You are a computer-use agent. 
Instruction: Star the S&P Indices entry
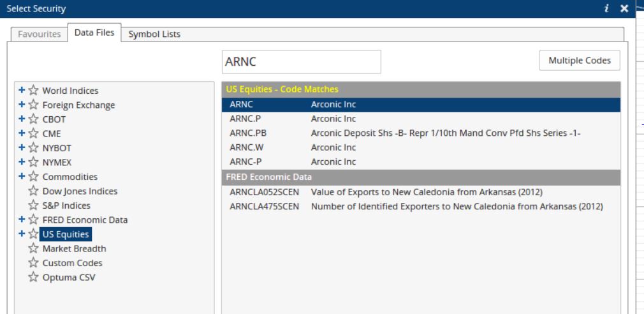coord(33,205)
